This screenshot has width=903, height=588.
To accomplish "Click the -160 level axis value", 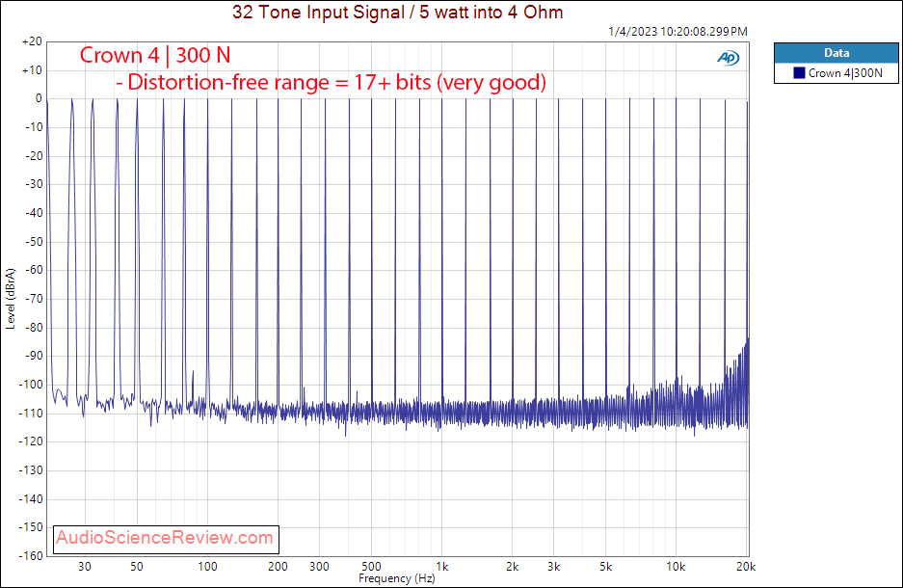I will coord(32,556).
